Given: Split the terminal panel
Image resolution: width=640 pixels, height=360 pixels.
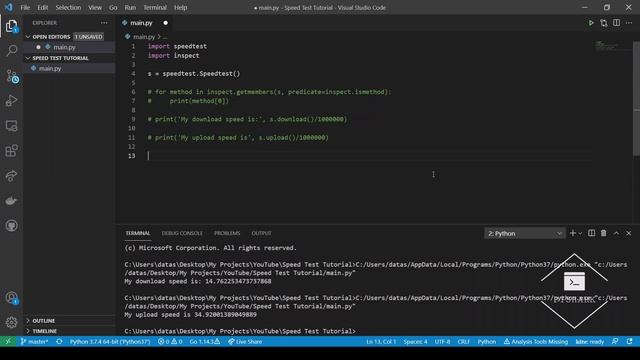Looking at the screenshot, I should click(591, 233).
